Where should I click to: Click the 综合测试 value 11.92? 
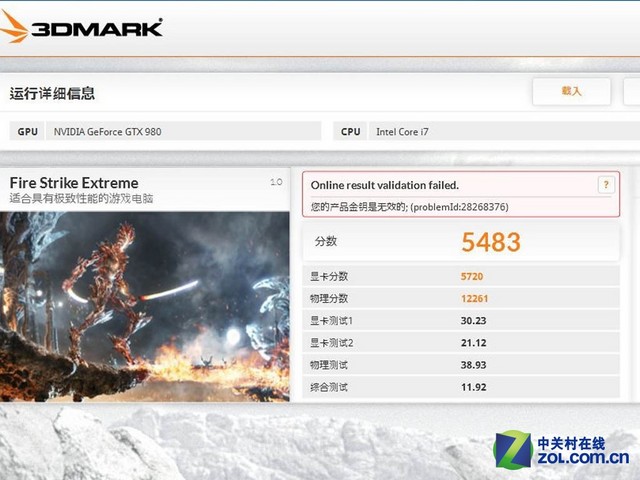point(473,387)
